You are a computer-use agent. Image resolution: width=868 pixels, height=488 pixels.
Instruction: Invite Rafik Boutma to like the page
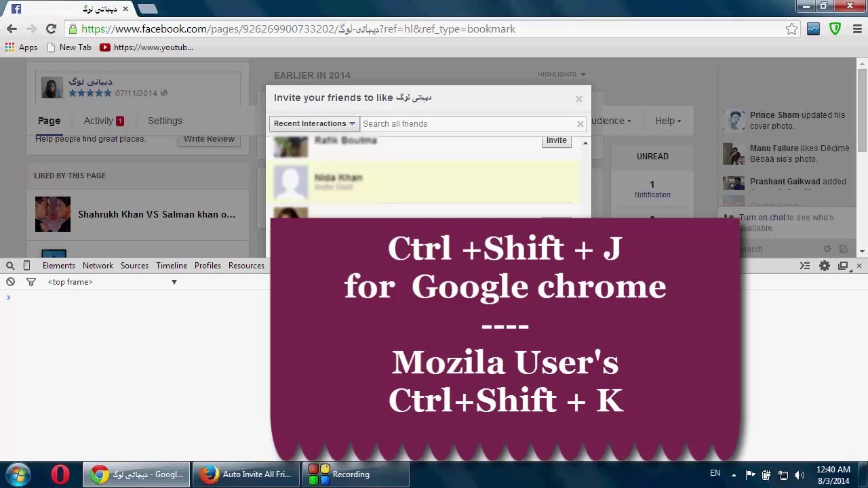pos(556,141)
